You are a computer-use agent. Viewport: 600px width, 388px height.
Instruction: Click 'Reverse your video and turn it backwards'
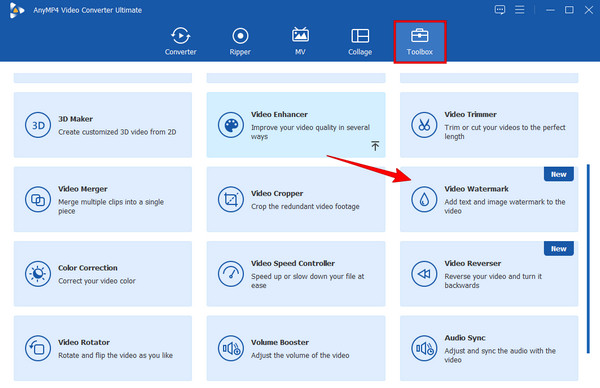493,281
